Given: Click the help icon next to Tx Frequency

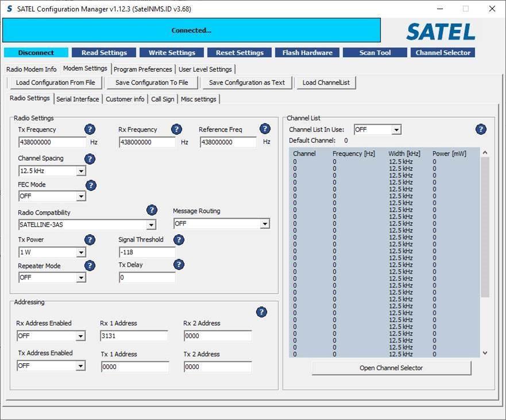Looking at the screenshot, I should tap(90, 129).
